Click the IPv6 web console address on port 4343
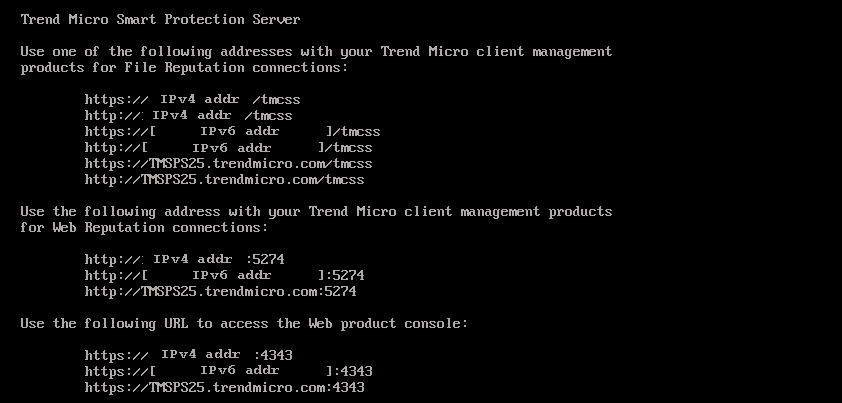This screenshot has height=403, width=842. pos(228,371)
